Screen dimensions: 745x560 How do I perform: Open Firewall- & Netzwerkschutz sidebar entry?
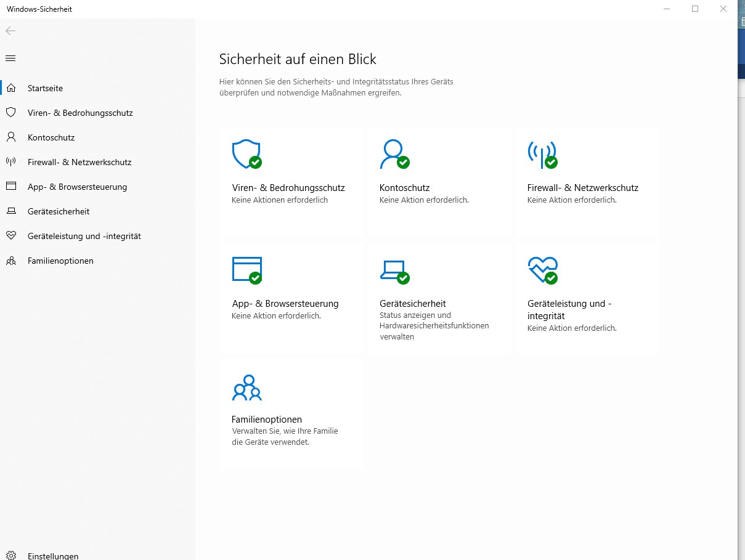pos(79,162)
